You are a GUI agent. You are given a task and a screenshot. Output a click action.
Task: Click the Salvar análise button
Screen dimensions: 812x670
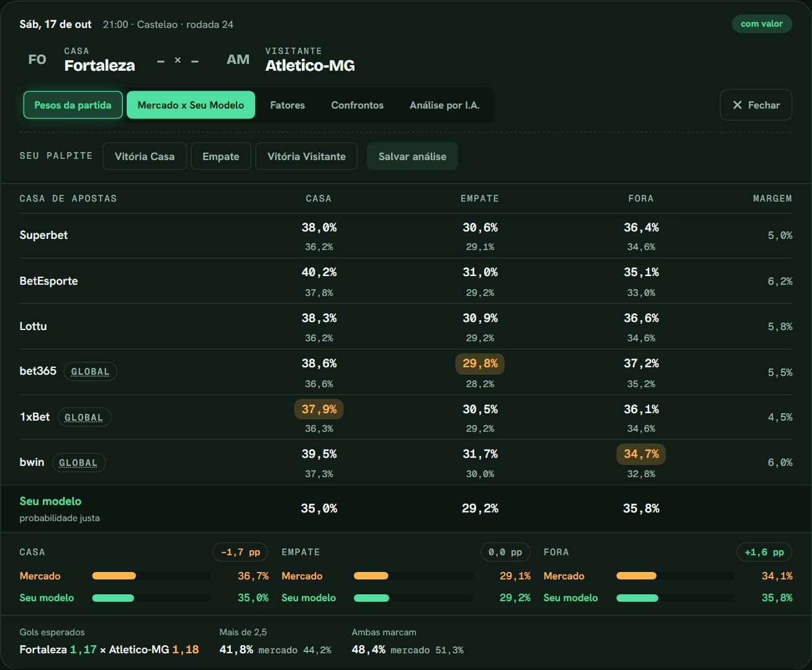pos(412,156)
